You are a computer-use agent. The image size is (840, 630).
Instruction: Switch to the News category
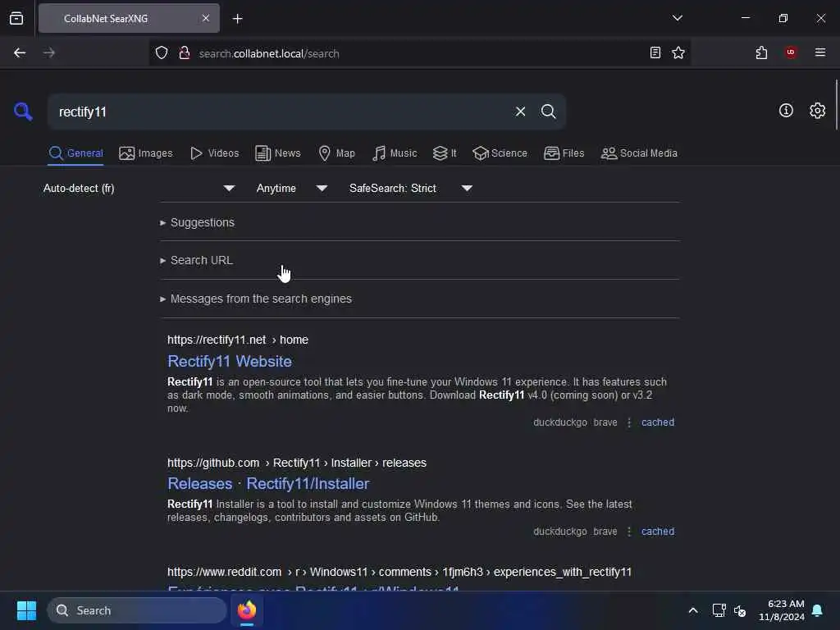(x=277, y=153)
